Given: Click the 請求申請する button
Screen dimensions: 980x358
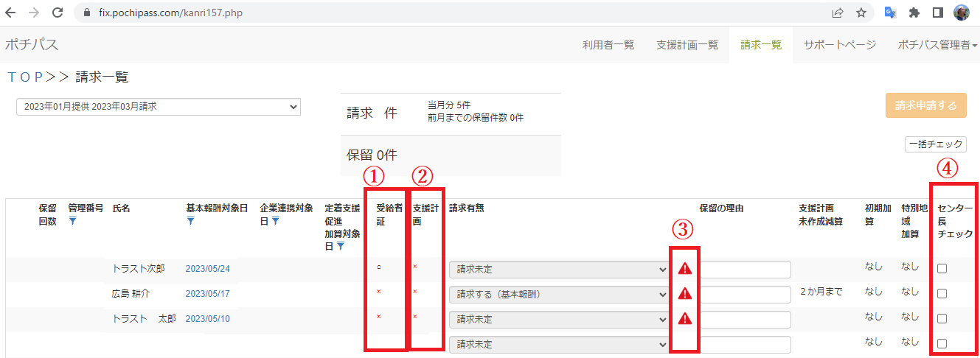Looking at the screenshot, I should [925, 105].
